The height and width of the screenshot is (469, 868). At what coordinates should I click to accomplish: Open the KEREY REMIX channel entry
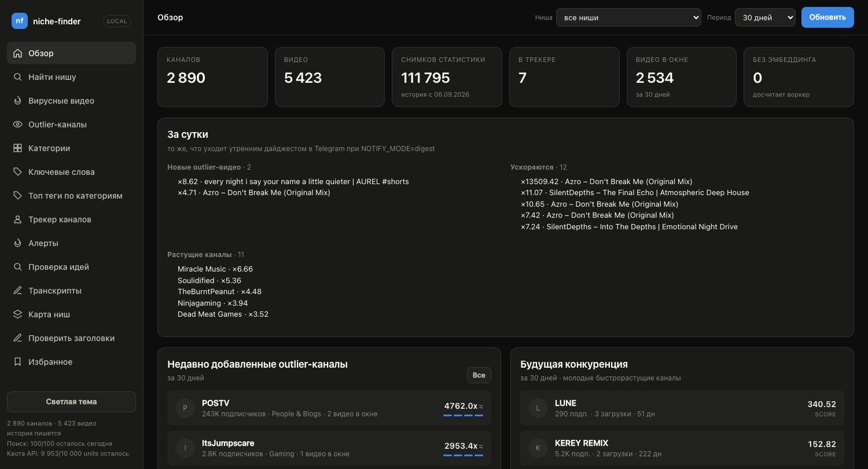(x=682, y=448)
